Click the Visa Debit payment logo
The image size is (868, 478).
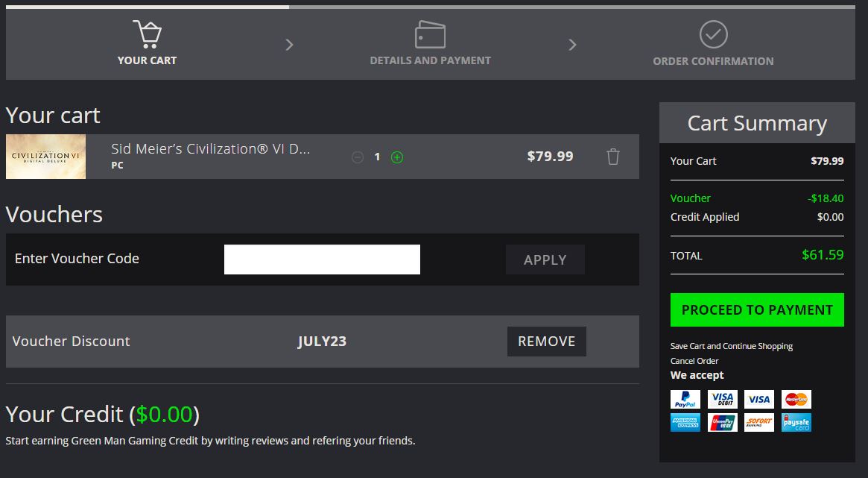pos(723,400)
